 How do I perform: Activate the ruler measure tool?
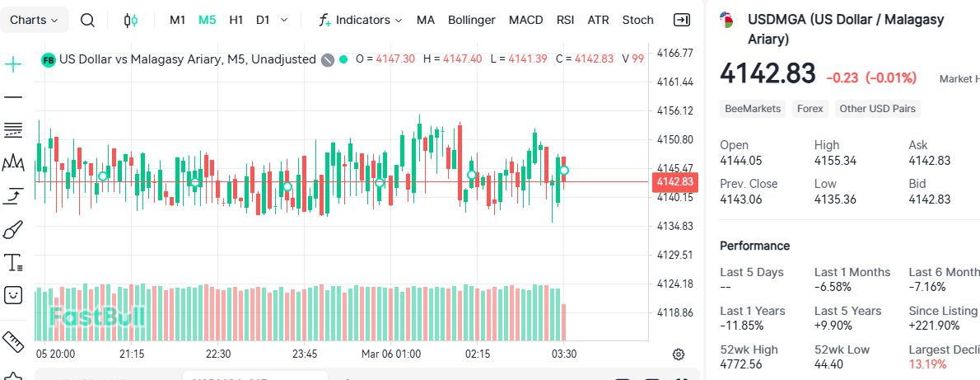(13, 340)
